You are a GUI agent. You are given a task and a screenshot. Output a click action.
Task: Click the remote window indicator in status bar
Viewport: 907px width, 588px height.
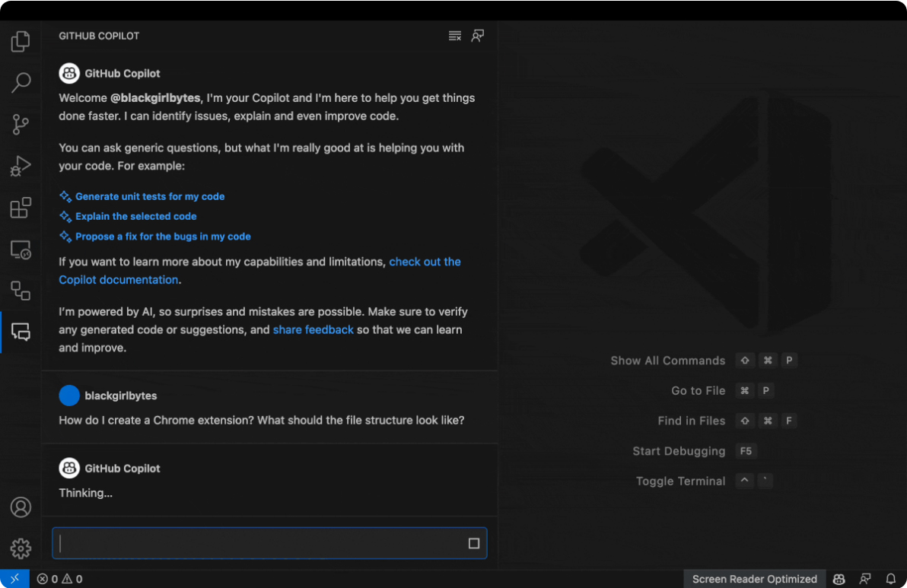click(14, 579)
